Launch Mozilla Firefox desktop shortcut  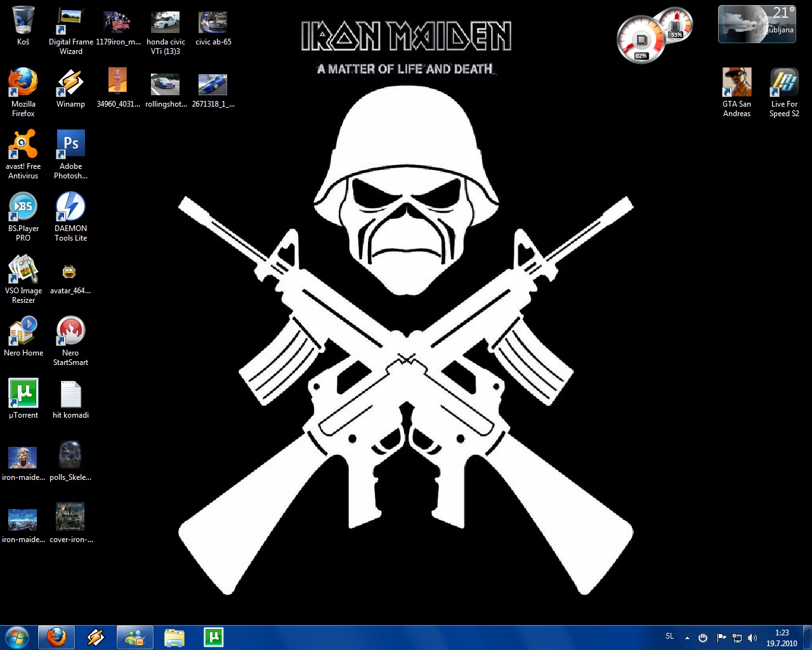coord(23,92)
